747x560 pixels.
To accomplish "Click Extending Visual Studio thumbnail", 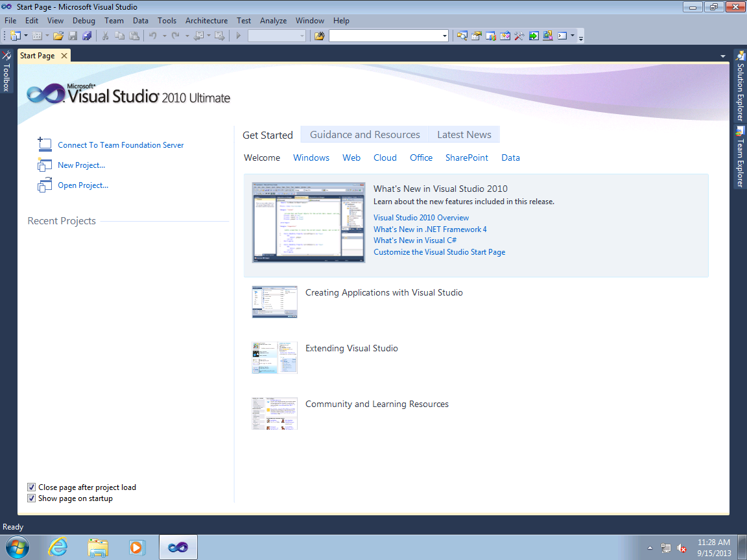I will (x=274, y=358).
